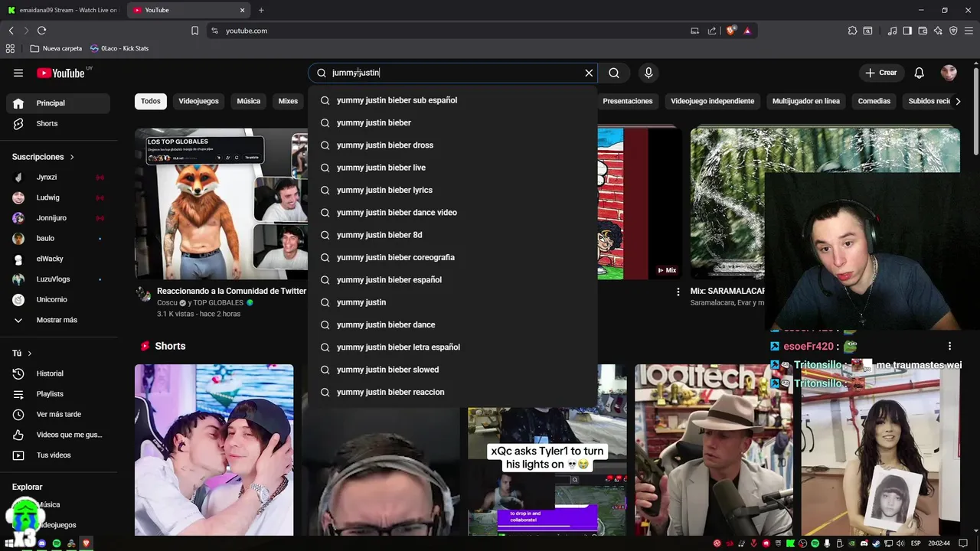Open the Brave Wallet icon

tap(923, 31)
